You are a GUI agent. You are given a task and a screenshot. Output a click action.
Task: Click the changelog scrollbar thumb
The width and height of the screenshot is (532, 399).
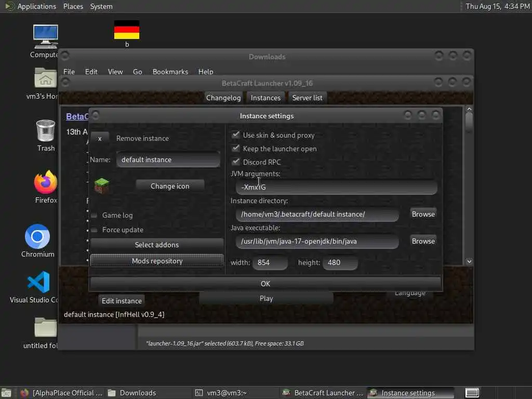point(469,123)
